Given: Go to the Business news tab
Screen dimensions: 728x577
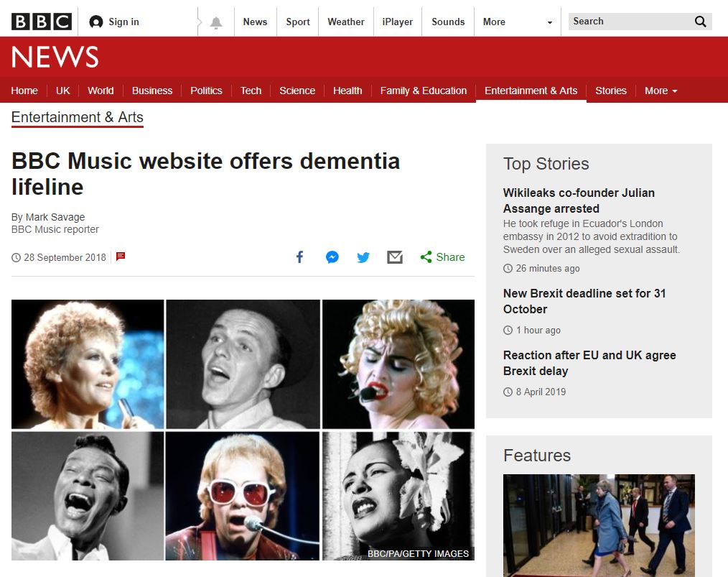Looking at the screenshot, I should tap(152, 91).
